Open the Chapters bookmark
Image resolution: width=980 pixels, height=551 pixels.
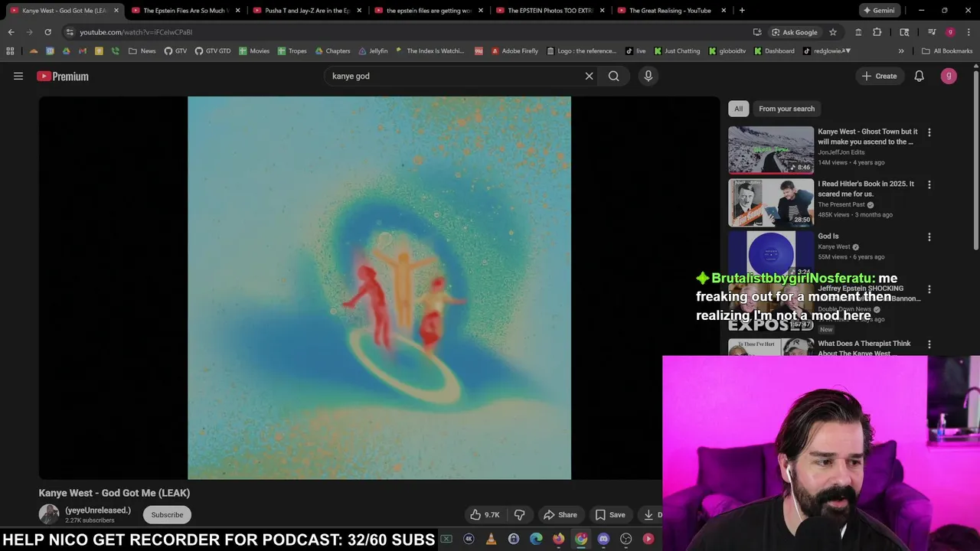pyautogui.click(x=333, y=51)
